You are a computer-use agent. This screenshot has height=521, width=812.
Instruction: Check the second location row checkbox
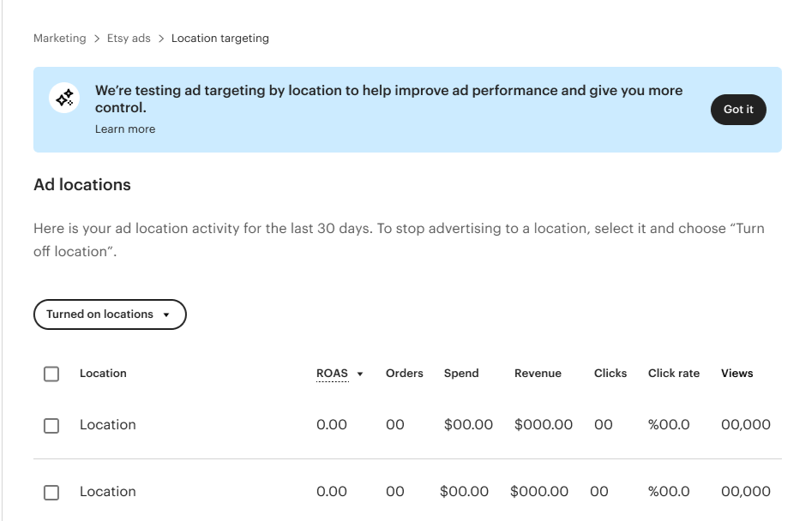(x=51, y=492)
